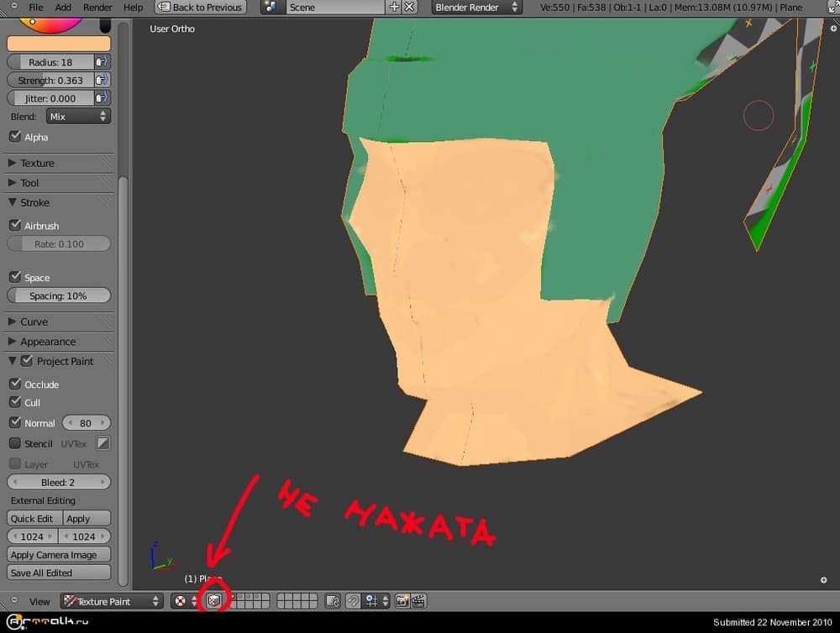Click the add new scene plus icon

[x=395, y=8]
